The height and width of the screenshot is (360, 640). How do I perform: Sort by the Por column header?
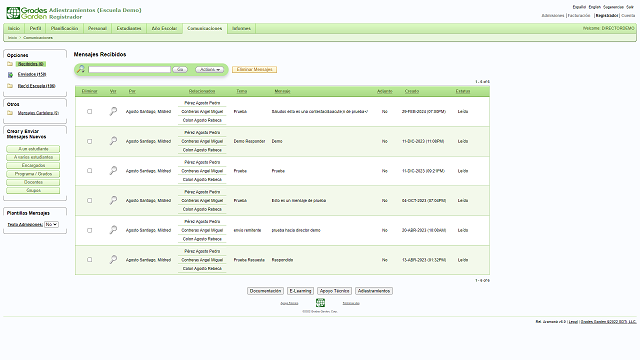tap(132, 91)
